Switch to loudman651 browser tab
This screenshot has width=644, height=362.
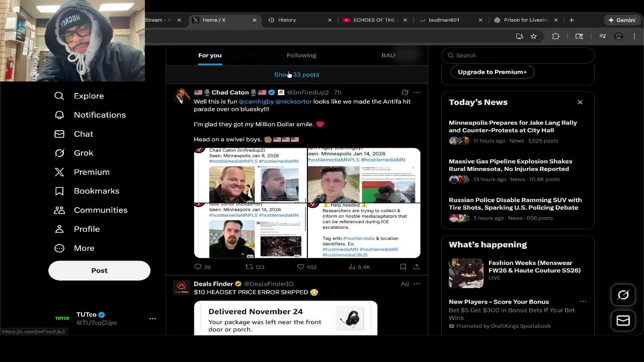coord(450,20)
